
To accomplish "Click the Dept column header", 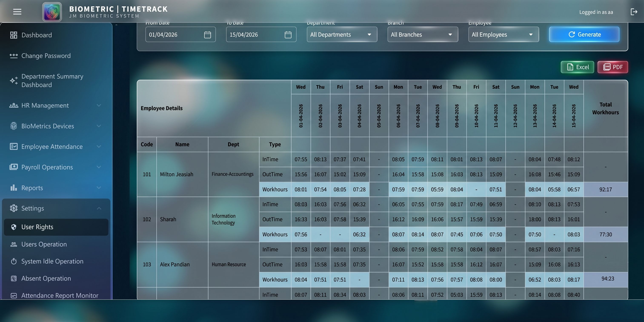I will click(233, 144).
